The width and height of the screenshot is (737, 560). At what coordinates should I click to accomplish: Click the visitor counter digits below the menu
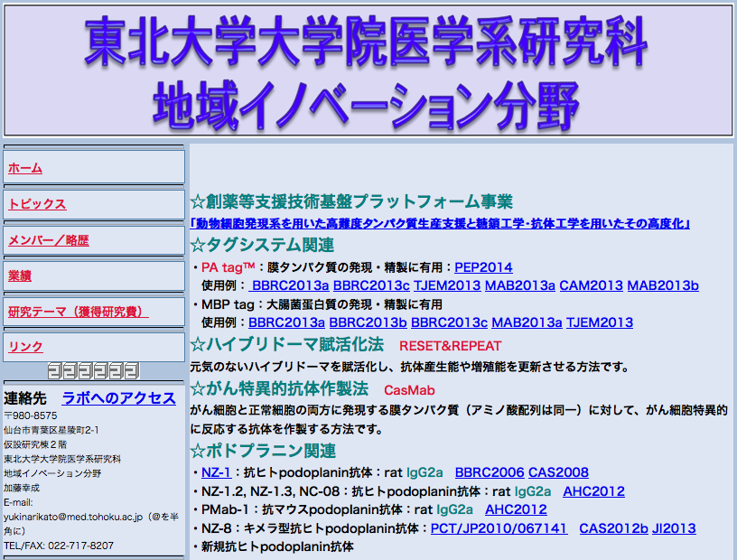tap(94, 371)
